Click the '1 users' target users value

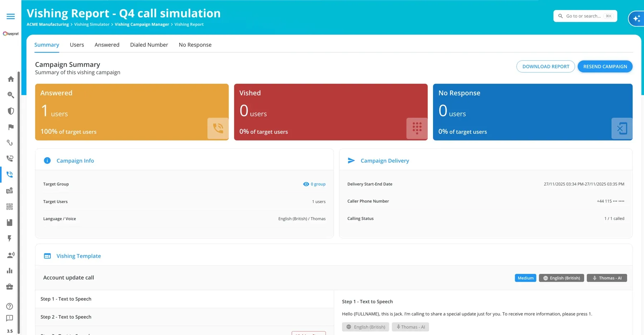point(319,202)
